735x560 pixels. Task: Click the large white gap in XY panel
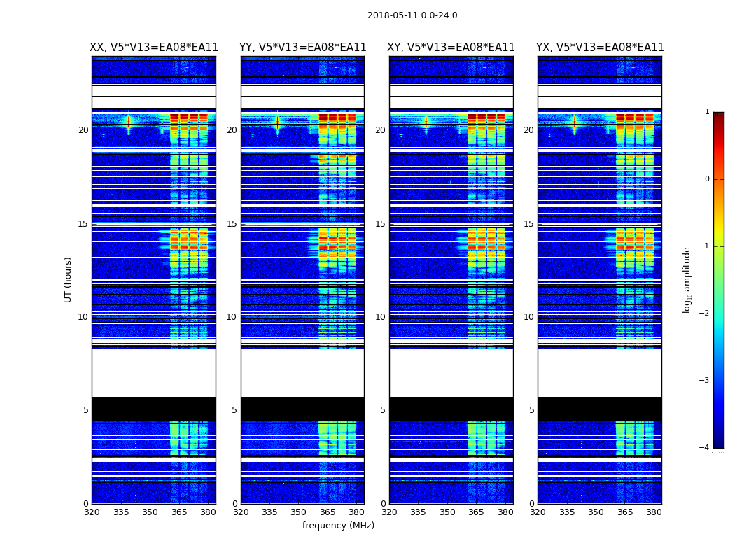pos(451,372)
